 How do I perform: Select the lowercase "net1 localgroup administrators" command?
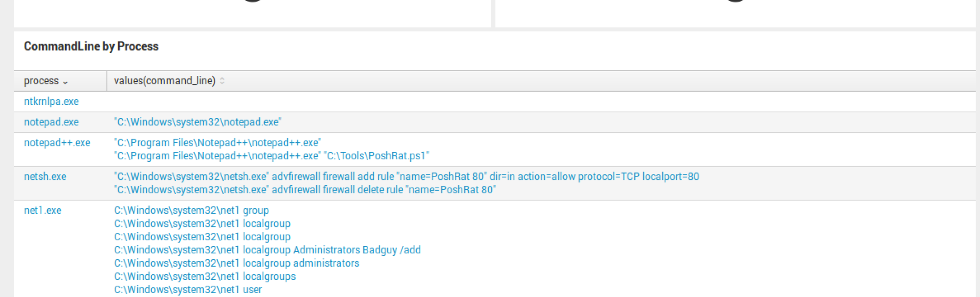pos(236,263)
